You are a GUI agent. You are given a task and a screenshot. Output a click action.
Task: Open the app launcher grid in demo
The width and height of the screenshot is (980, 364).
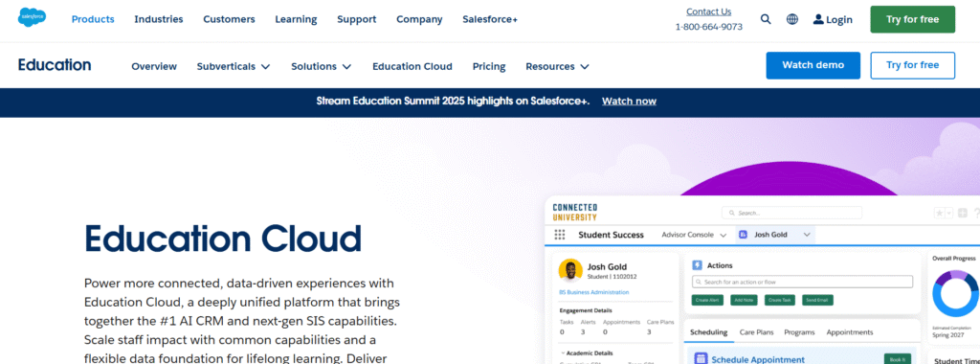[560, 235]
